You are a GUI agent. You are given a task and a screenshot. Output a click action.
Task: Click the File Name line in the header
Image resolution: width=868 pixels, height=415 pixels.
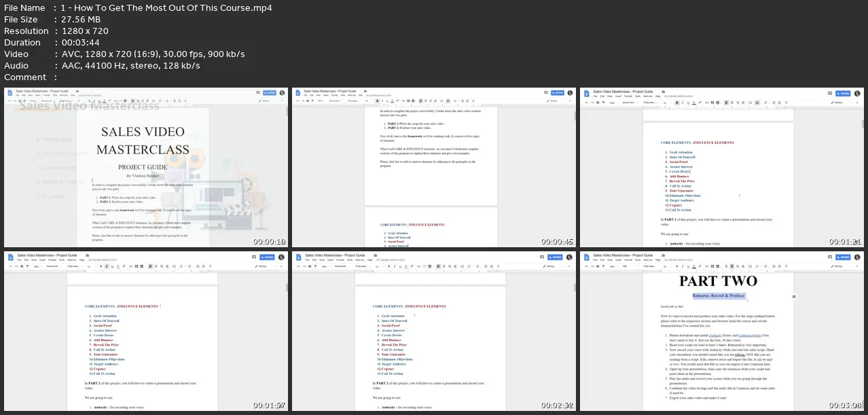click(x=138, y=8)
